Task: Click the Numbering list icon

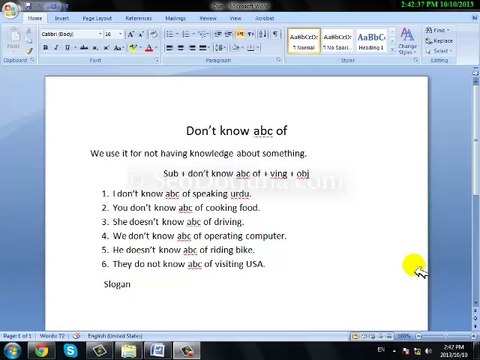Action: pyautogui.click(x=186, y=34)
